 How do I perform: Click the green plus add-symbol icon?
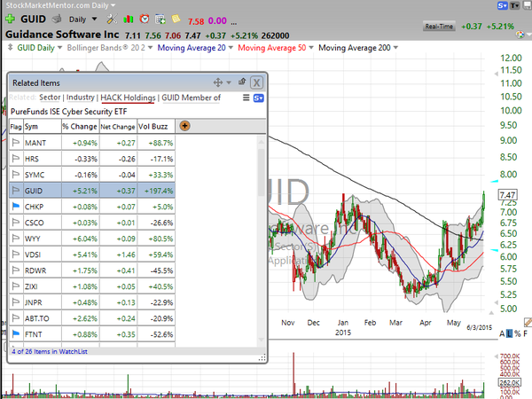pyautogui.click(x=10, y=19)
